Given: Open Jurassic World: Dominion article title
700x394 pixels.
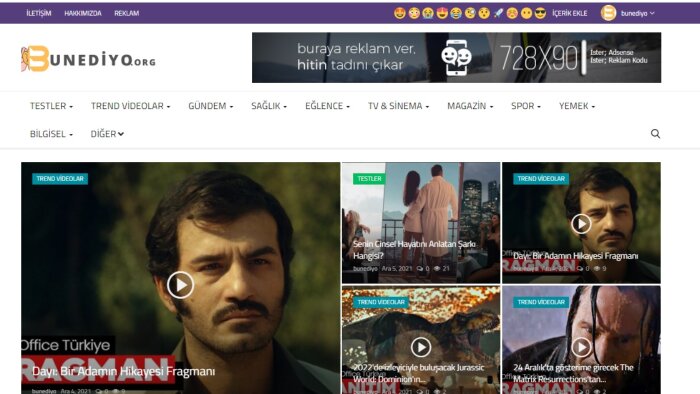Looking at the screenshot, I should pos(418,373).
